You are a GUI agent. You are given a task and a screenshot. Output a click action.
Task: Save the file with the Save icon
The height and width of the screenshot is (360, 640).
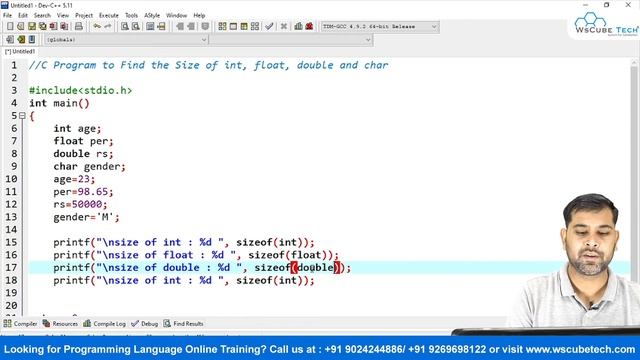31,27
